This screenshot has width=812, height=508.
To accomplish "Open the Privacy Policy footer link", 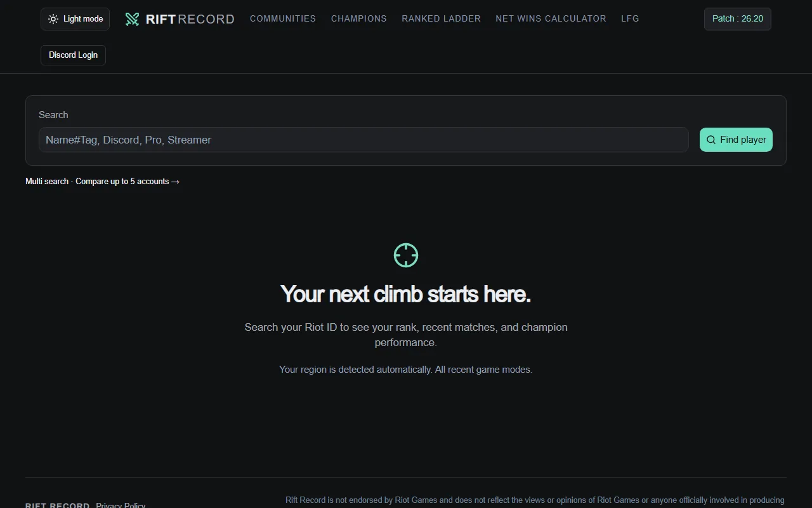I will tap(121, 505).
